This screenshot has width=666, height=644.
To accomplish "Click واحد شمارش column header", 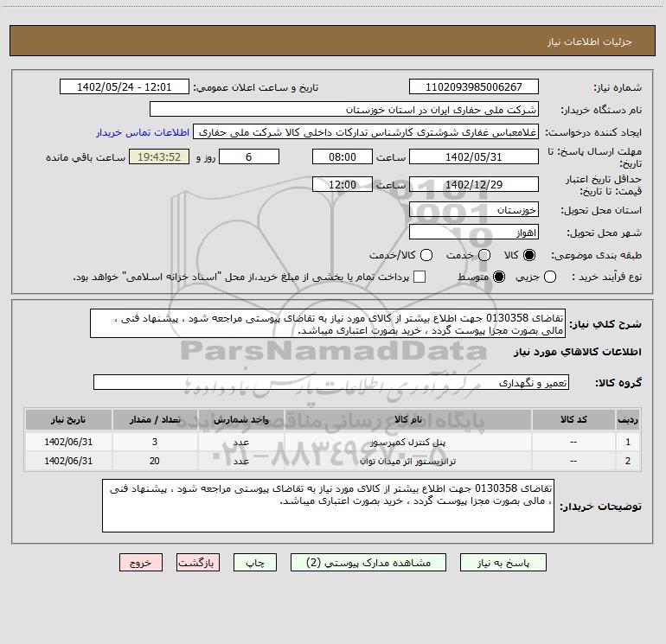I will [240, 419].
